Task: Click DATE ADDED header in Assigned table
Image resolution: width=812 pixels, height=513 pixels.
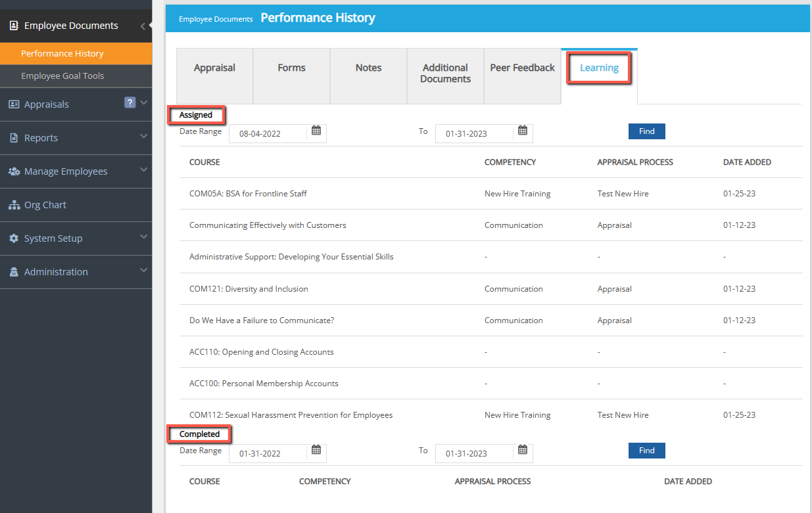Action: [x=747, y=162]
